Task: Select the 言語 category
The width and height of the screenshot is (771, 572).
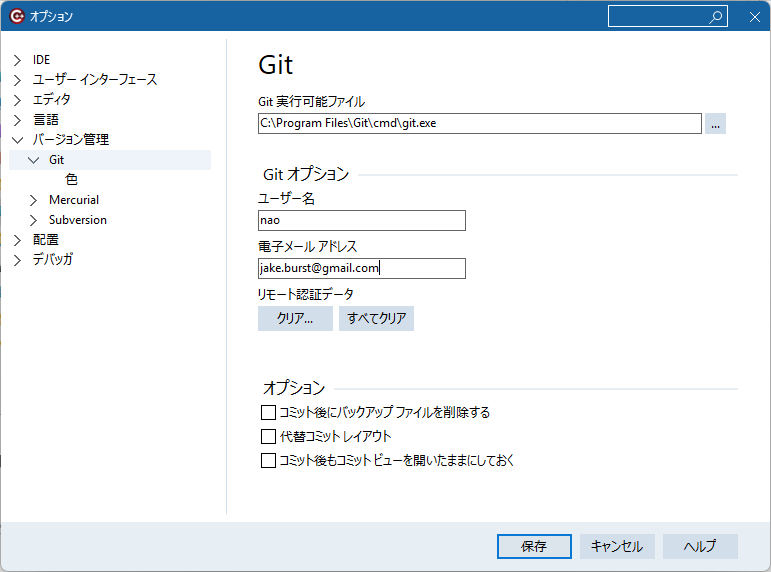Action: pyautogui.click(x=46, y=120)
